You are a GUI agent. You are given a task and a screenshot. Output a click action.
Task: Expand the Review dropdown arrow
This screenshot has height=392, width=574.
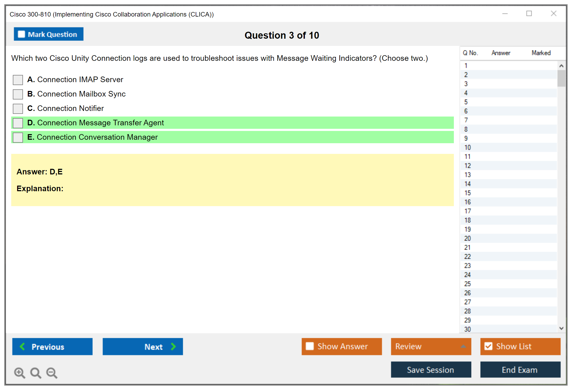(x=463, y=346)
